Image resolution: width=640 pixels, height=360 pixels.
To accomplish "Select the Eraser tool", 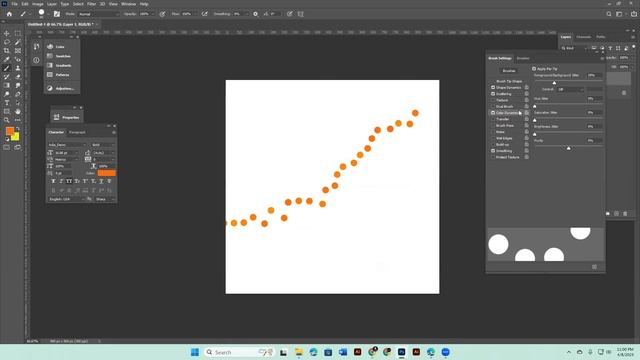I will point(18,77).
